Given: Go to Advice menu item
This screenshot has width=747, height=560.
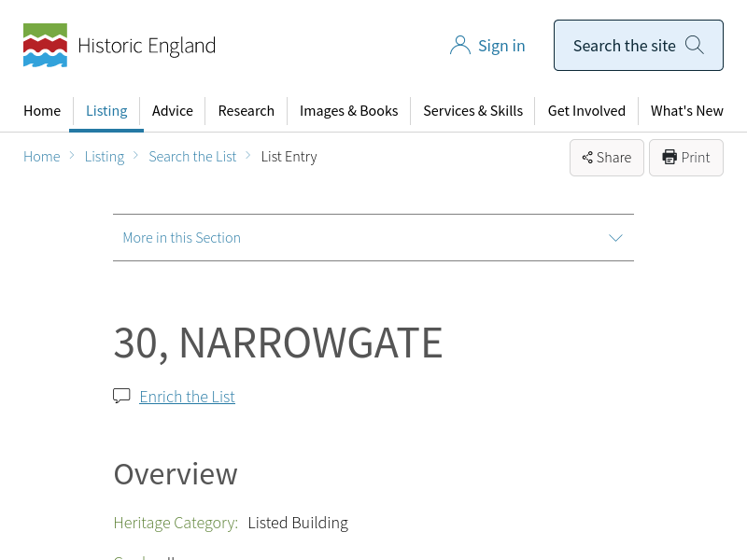Looking at the screenshot, I should (x=173, y=110).
